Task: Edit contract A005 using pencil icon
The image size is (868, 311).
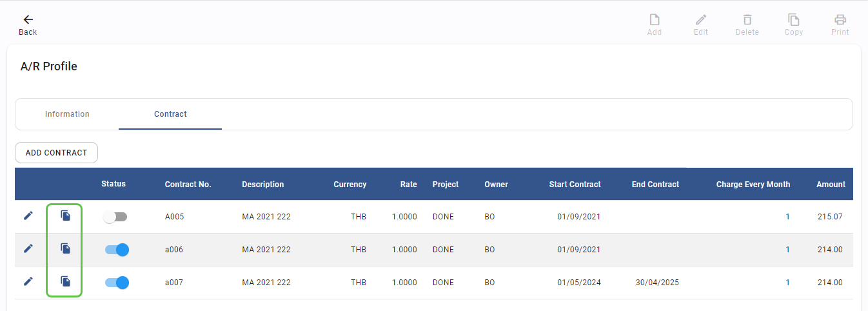Action: [x=28, y=216]
